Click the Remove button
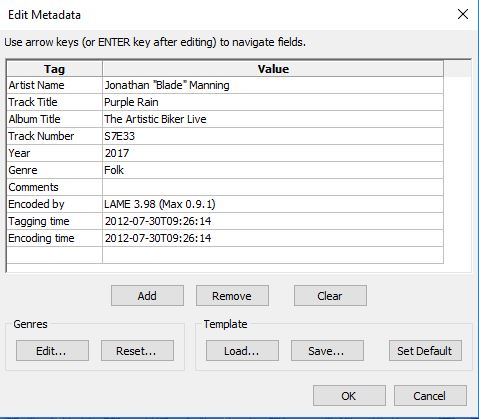 coord(232,296)
